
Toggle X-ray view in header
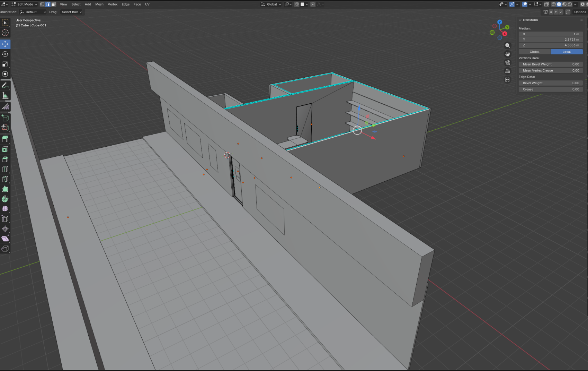[x=546, y=5]
